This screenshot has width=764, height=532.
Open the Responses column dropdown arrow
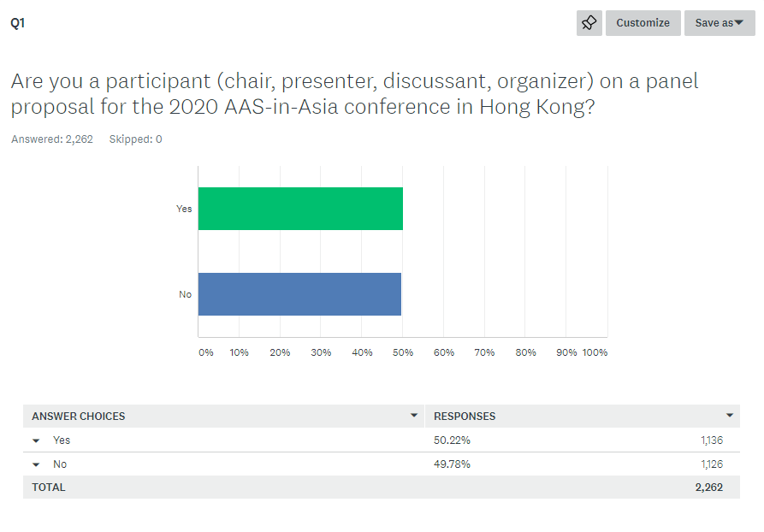(x=730, y=416)
